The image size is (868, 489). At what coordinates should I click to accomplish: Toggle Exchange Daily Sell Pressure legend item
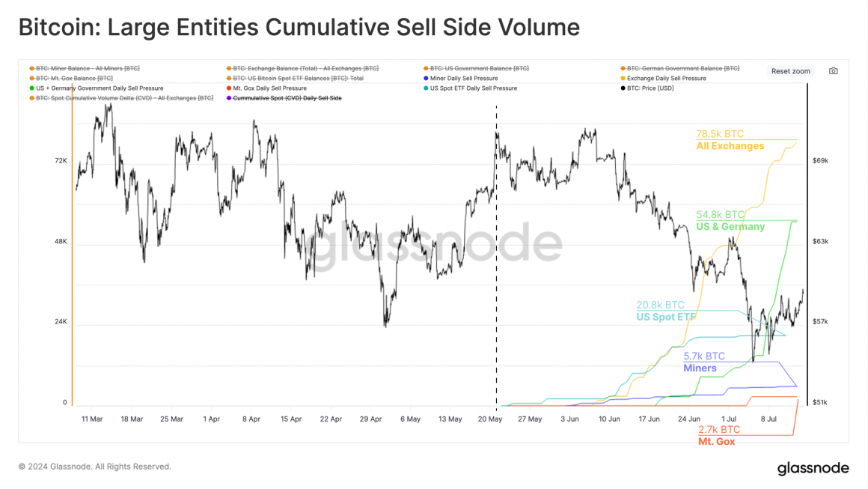(x=663, y=79)
